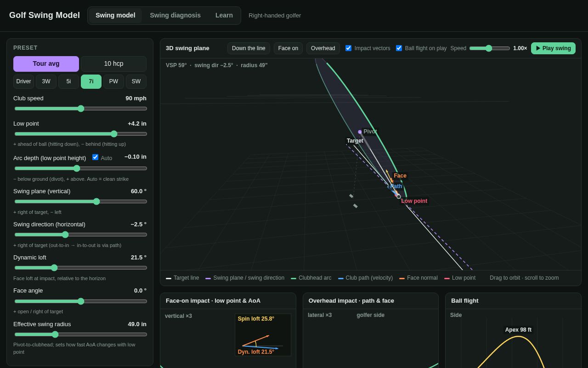Switch to Face on view

pyautogui.click(x=288, y=48)
